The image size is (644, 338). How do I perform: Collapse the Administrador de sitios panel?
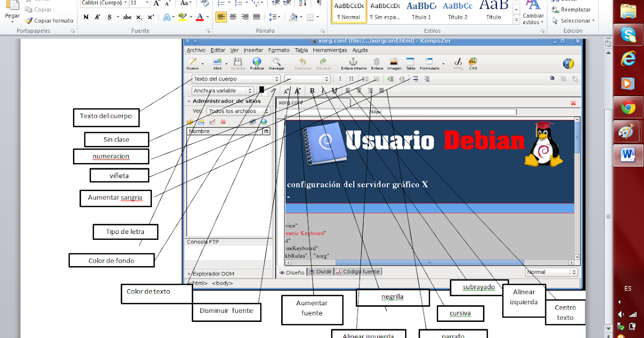[189, 101]
